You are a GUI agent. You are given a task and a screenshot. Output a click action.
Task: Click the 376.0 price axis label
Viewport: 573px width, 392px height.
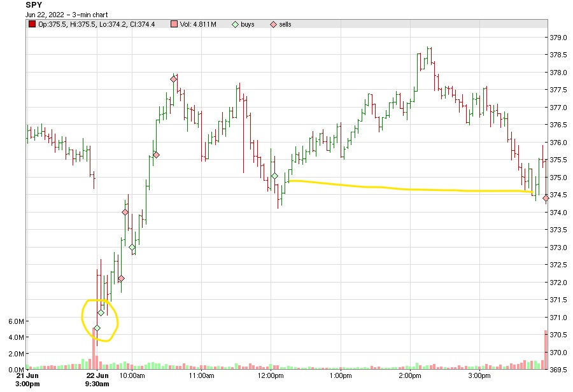click(558, 143)
